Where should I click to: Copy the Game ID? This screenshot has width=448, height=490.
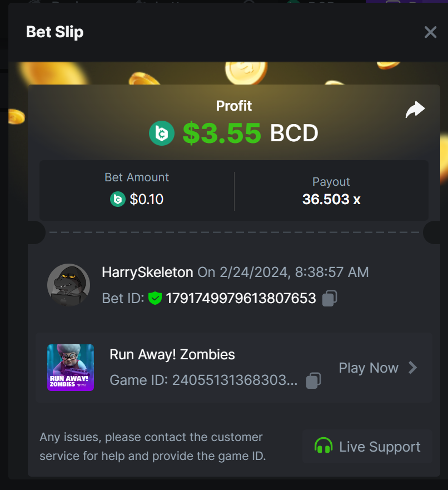313,380
